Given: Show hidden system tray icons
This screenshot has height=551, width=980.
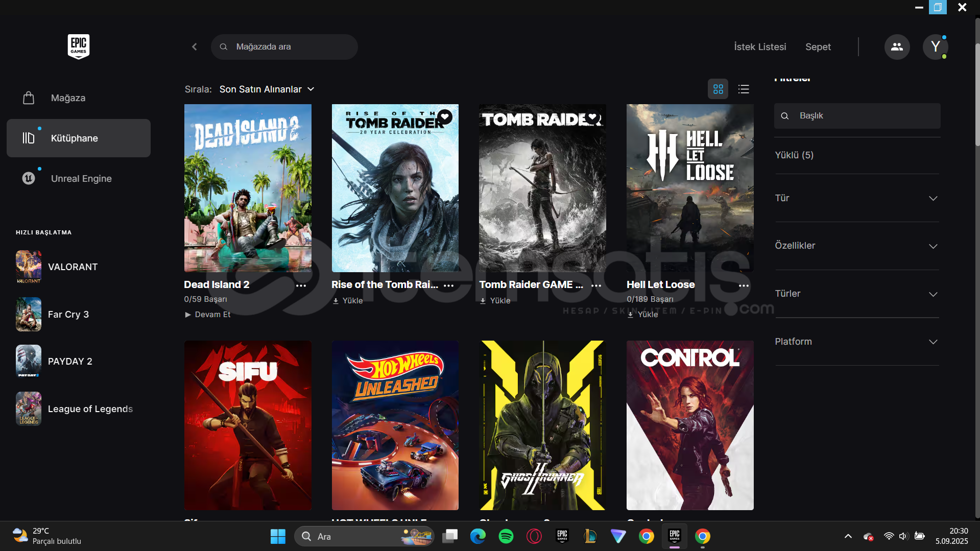Looking at the screenshot, I should 848,536.
